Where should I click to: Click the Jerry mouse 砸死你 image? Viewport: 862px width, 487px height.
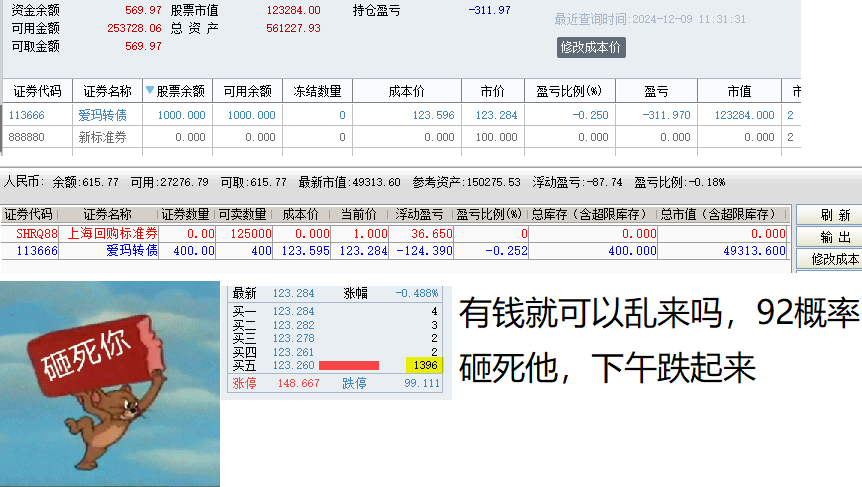pyautogui.click(x=110, y=384)
